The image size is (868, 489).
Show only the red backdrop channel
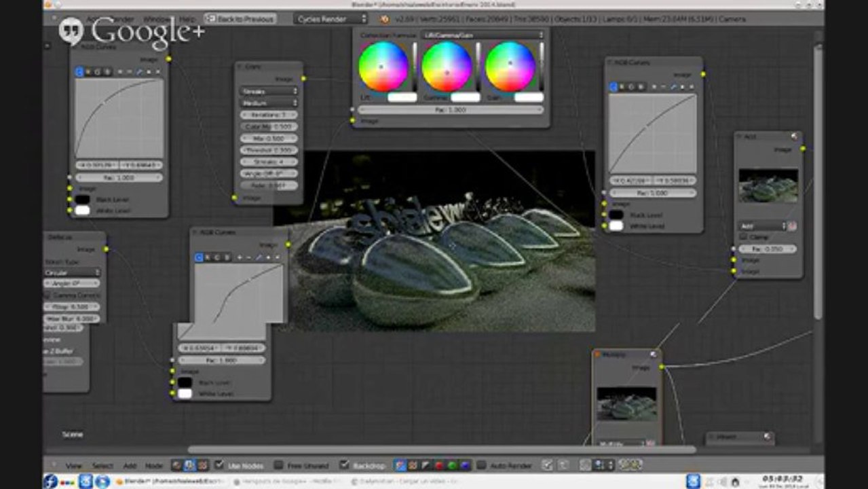438,465
